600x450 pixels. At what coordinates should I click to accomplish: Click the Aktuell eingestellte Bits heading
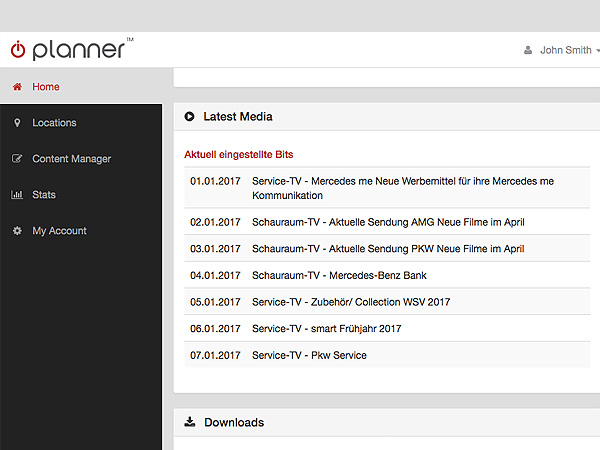(239, 154)
